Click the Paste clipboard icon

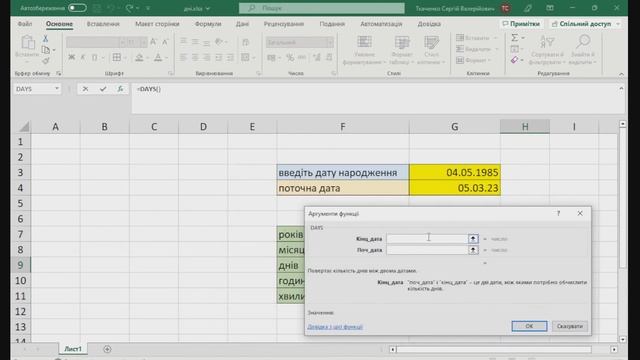point(27,43)
